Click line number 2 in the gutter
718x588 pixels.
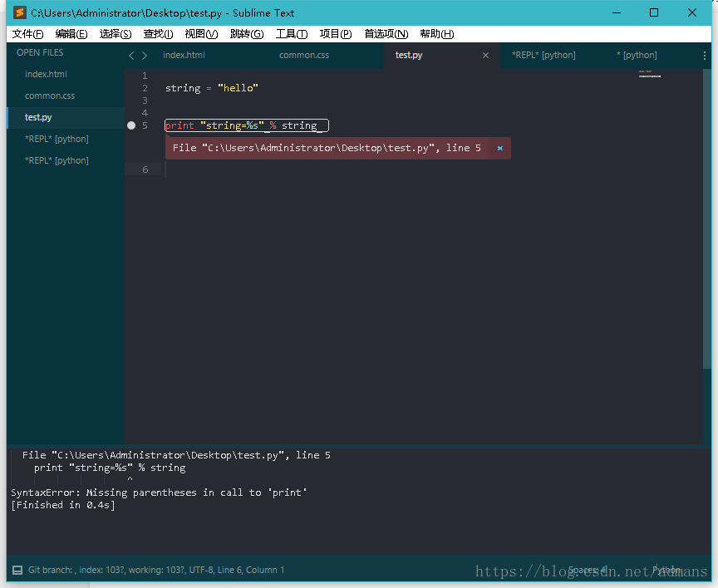[x=145, y=88]
